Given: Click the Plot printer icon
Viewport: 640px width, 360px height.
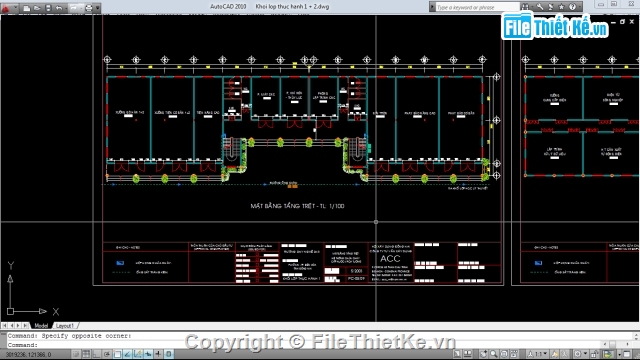Looking at the screenshot, I should click(x=89, y=8).
